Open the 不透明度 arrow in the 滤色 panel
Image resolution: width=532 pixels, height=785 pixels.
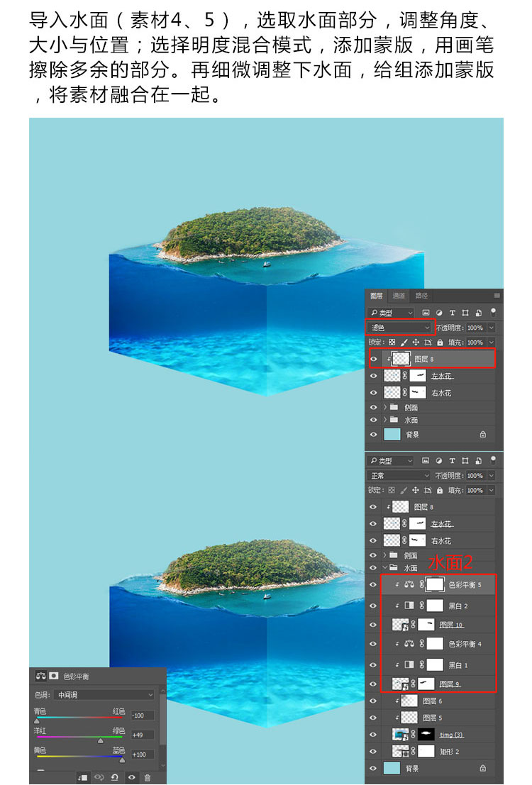pos(492,328)
